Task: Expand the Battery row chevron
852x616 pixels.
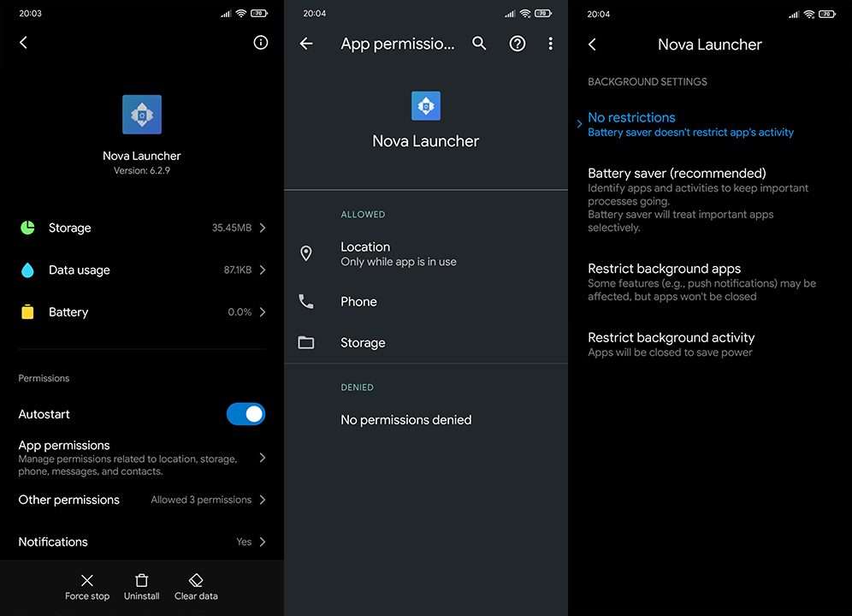Action: 263,311
